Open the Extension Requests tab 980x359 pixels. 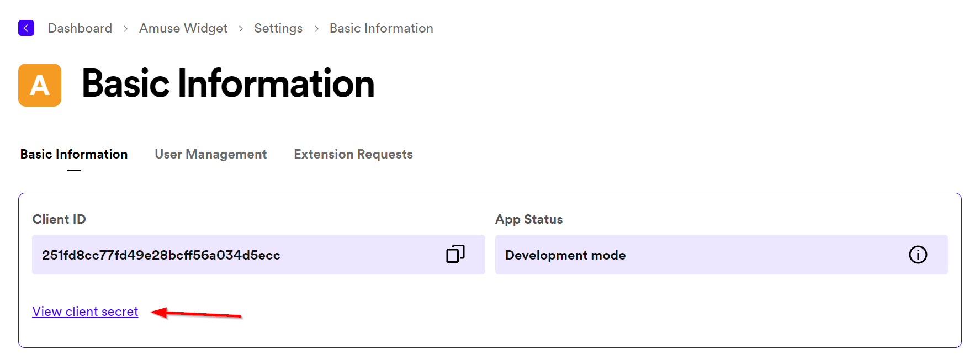coord(353,154)
